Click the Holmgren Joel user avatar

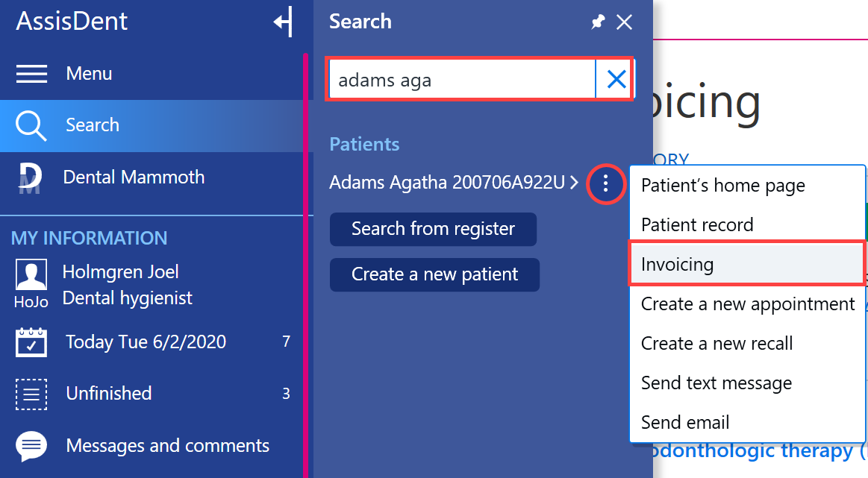31,274
